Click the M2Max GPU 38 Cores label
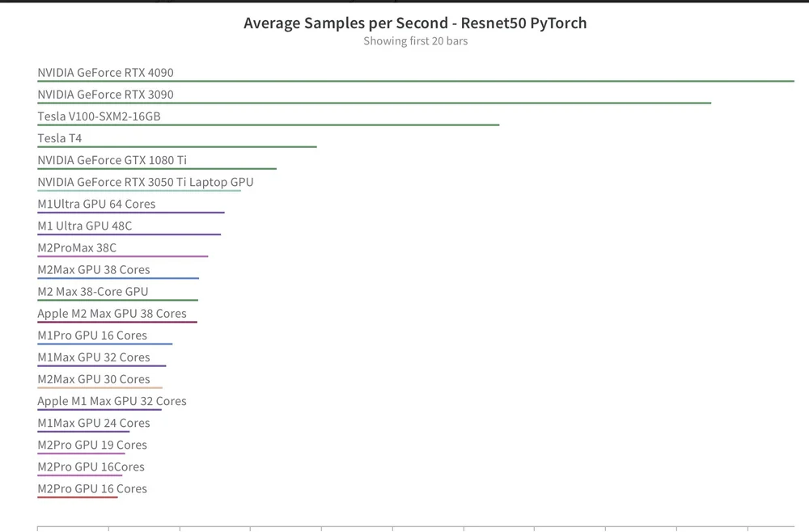This screenshot has width=809, height=532. tap(93, 269)
